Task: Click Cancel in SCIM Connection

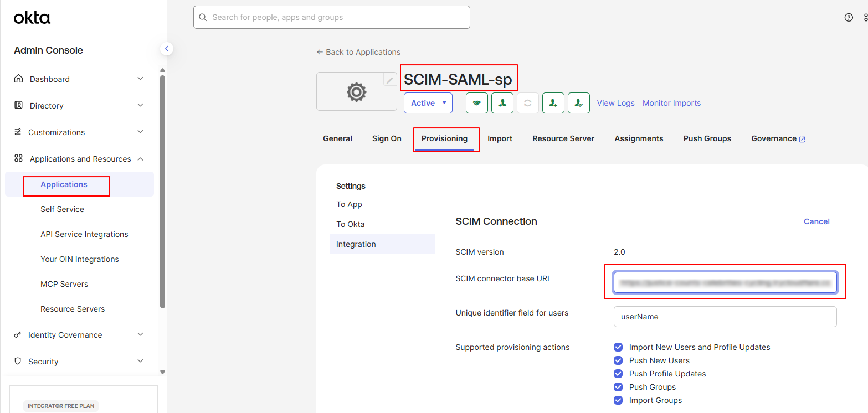Action: click(x=816, y=221)
